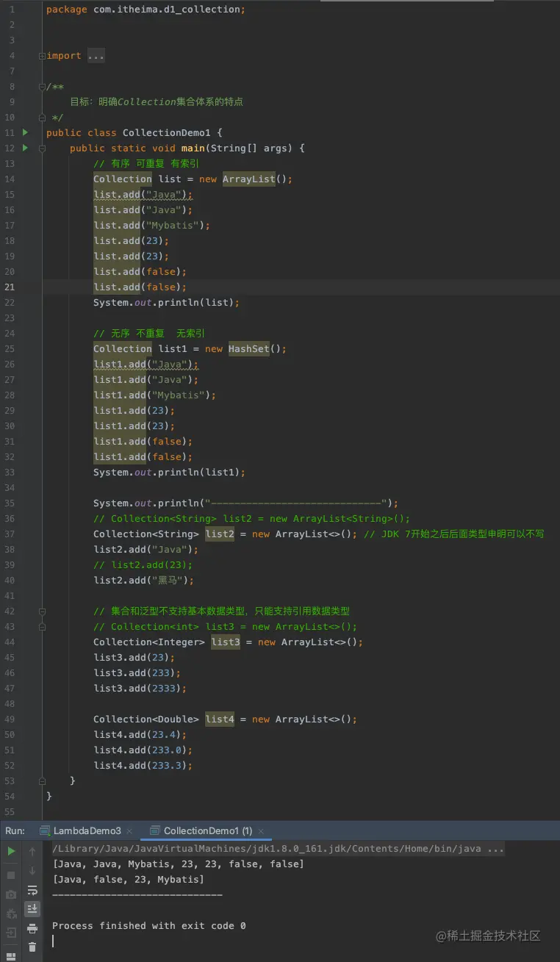Dump threads using the camera icon
The image size is (560, 962).
(x=11, y=894)
